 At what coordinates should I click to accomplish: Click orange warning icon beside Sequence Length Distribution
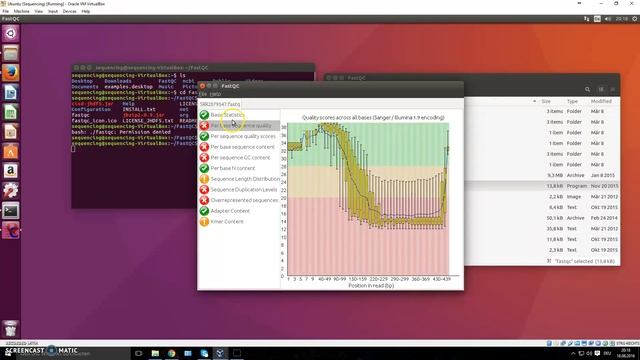click(204, 179)
